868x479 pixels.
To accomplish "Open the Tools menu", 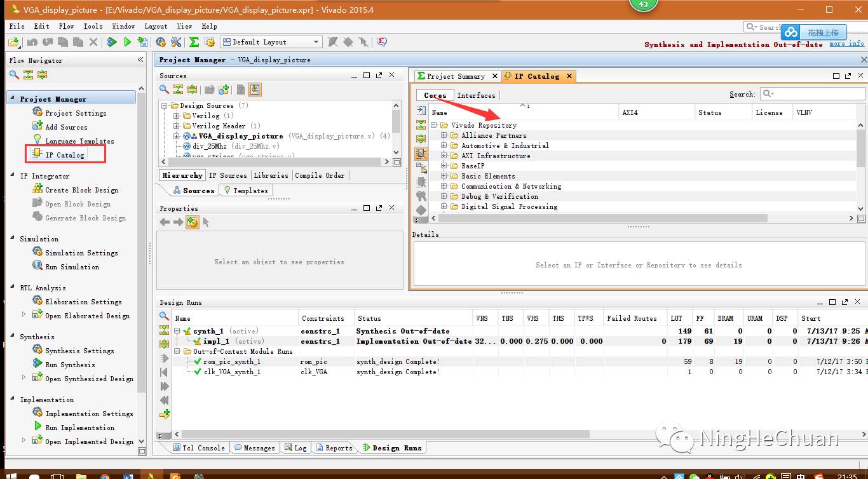I will coord(93,26).
